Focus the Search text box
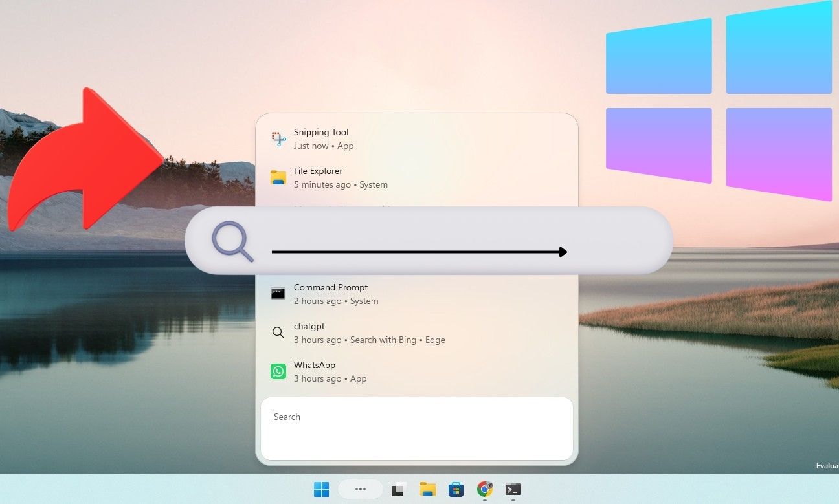839x504 pixels. point(417,428)
